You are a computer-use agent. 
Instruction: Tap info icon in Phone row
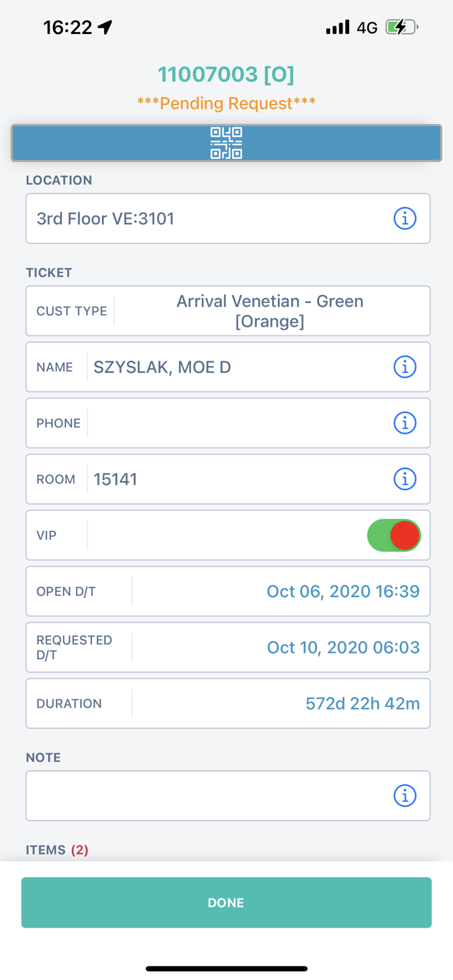point(405,423)
